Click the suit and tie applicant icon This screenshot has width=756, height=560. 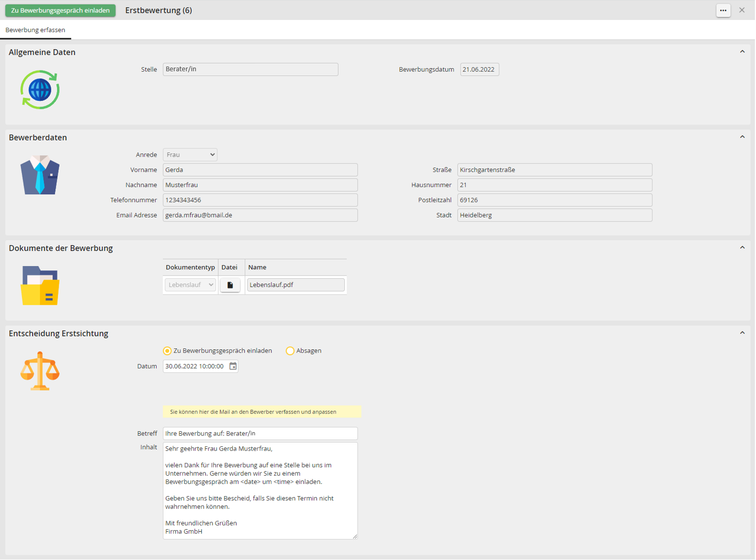tap(40, 175)
